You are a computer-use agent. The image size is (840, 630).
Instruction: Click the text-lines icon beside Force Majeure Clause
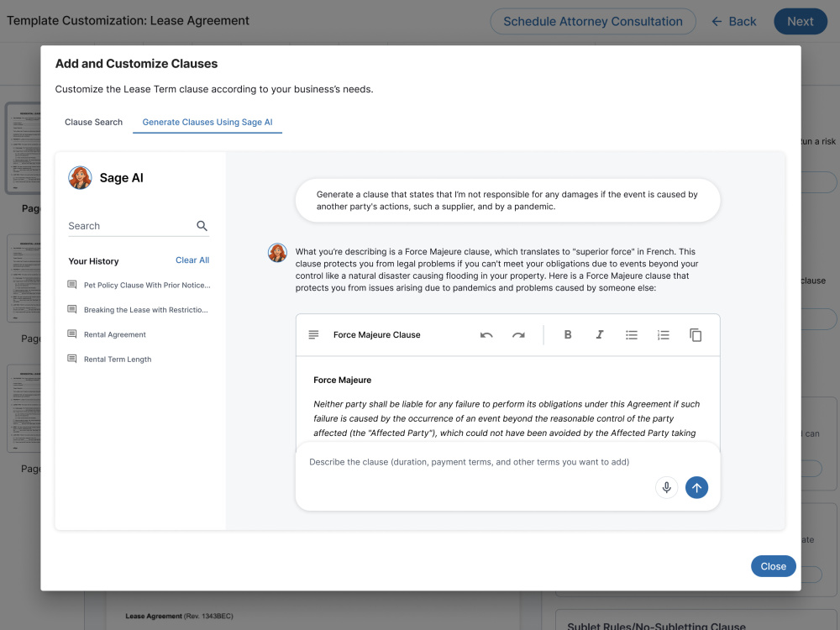[313, 335]
